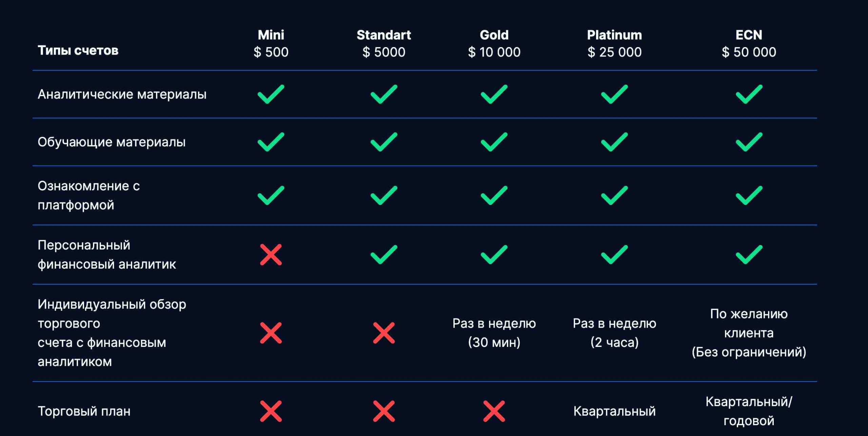
Task: Select the Gold $ 10 000 account header
Action: point(494,43)
